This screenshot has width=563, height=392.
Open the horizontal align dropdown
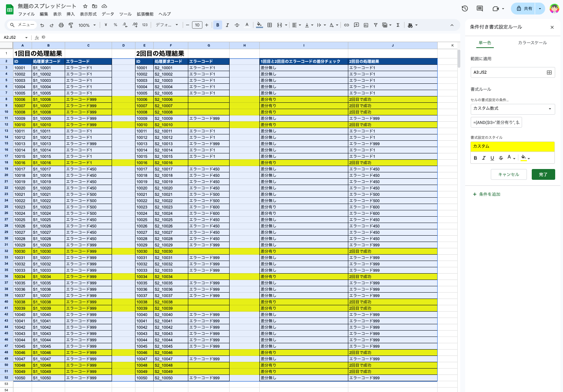pos(297,25)
